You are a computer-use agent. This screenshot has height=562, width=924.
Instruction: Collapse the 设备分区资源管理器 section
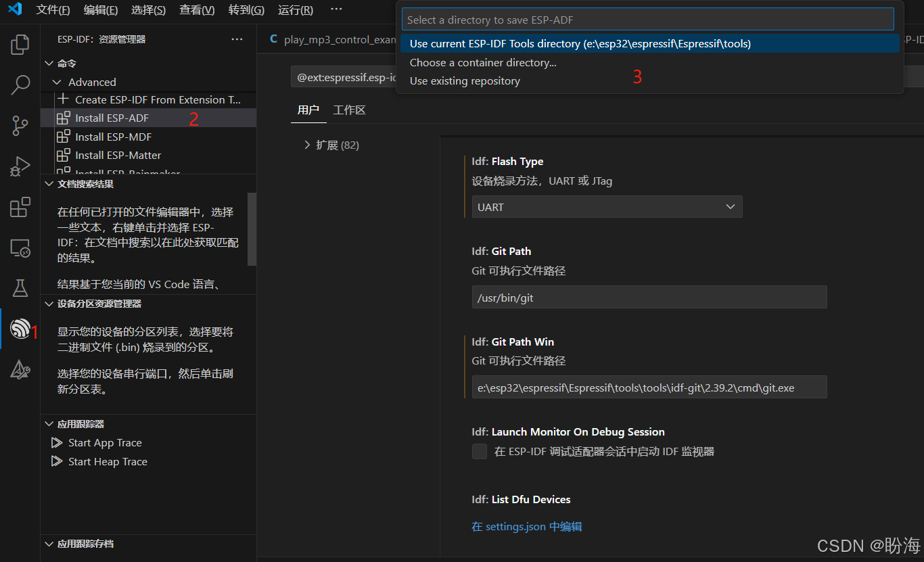click(x=49, y=304)
